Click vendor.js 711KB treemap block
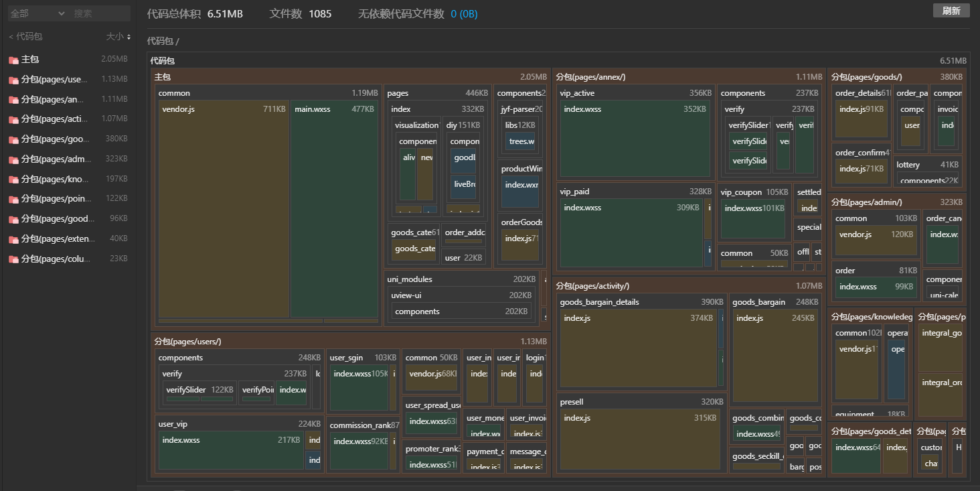 click(x=224, y=209)
